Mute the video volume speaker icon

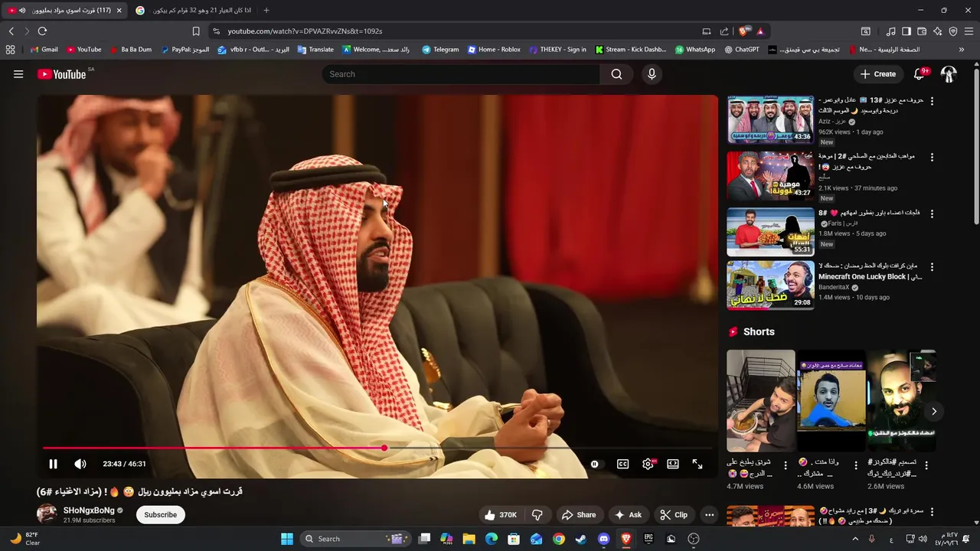pos(80,464)
